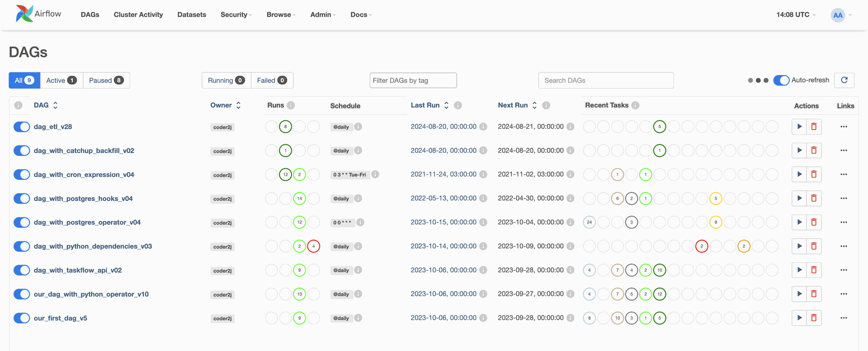
Task: Open the 14:08 UTC timezone dropdown
Action: coord(796,14)
